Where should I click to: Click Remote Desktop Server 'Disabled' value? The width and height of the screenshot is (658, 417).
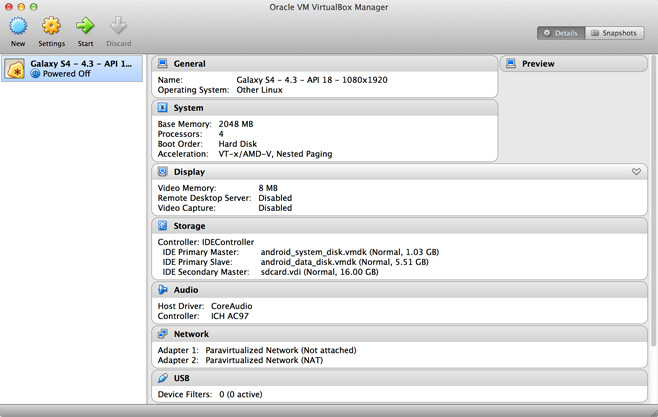pyautogui.click(x=275, y=198)
